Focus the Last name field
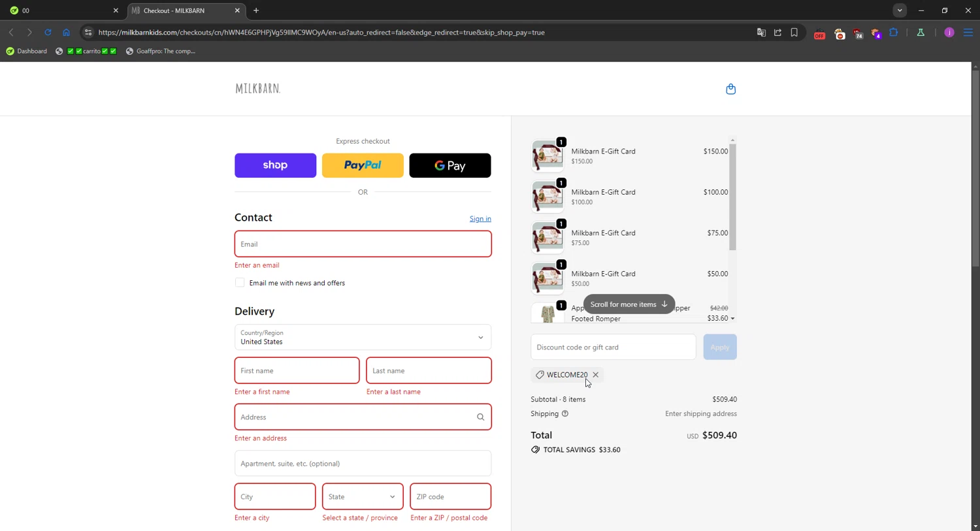The image size is (980, 531). click(x=429, y=370)
